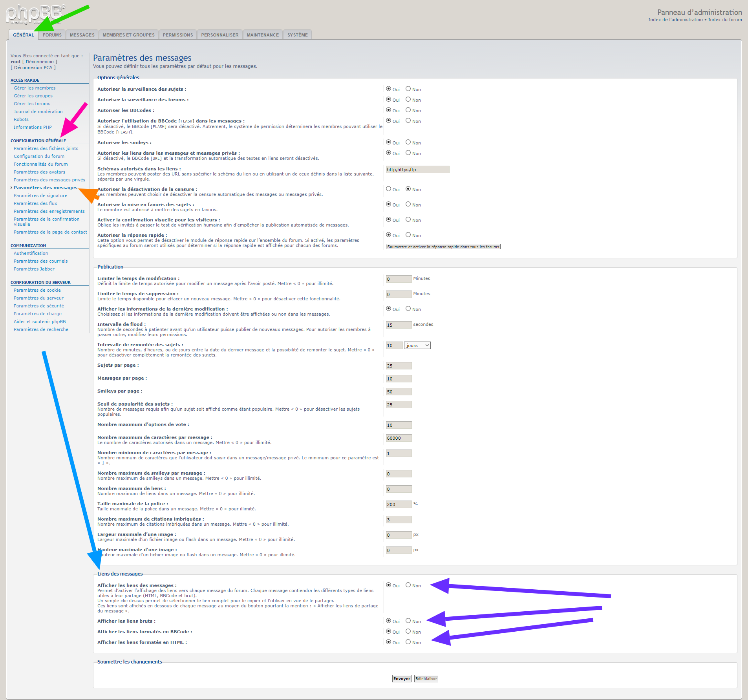Click the phpBB logo

[x=33, y=14]
